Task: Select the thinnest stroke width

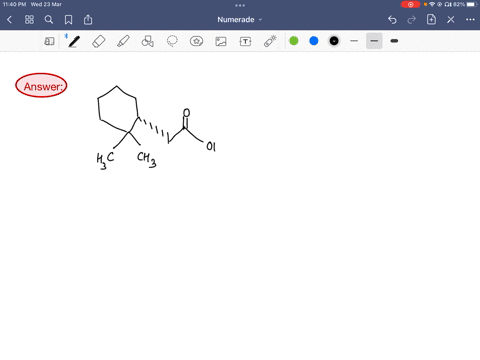Action: click(x=354, y=41)
